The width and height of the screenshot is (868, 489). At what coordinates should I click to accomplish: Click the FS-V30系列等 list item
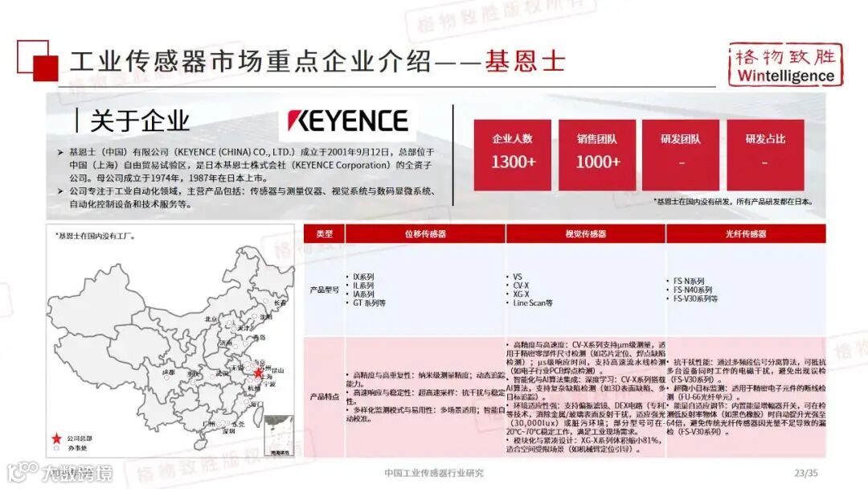pyautogui.click(x=695, y=298)
